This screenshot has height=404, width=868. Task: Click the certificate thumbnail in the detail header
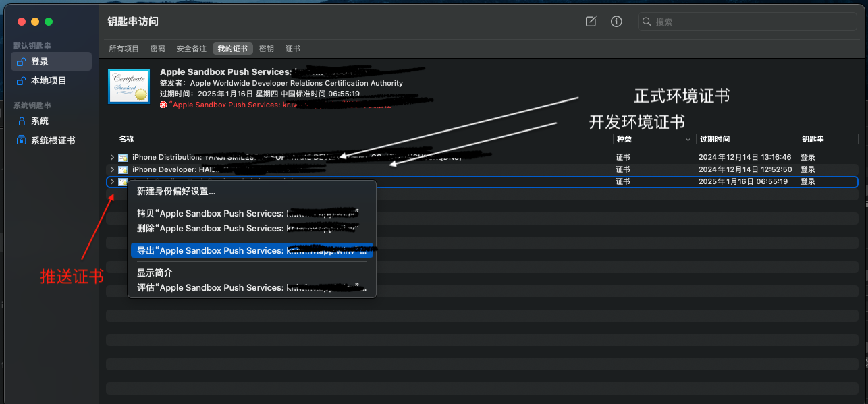[x=129, y=86]
